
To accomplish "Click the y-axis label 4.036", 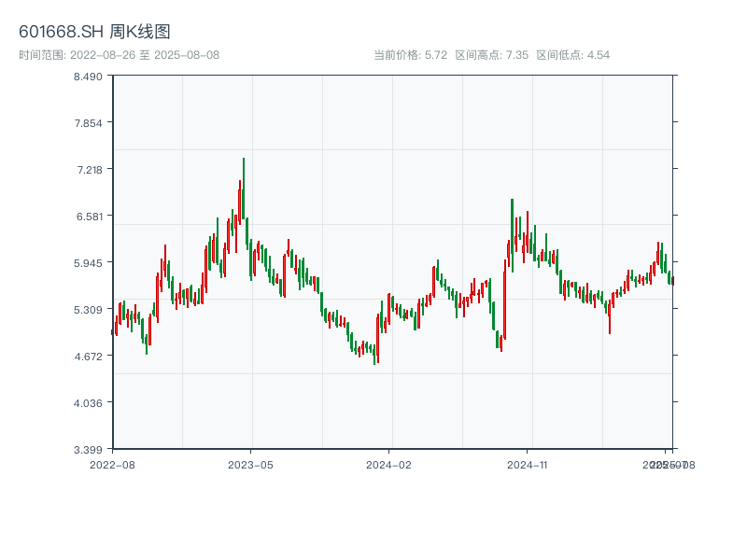I will [x=88, y=403].
